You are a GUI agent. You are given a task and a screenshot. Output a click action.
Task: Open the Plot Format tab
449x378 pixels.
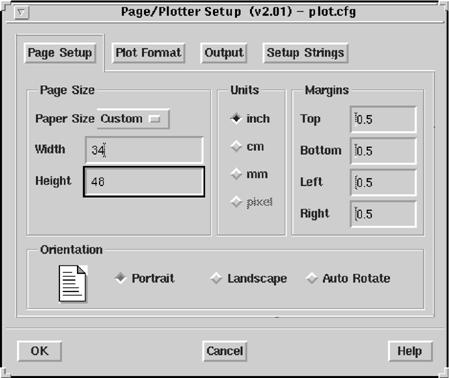[x=148, y=53]
